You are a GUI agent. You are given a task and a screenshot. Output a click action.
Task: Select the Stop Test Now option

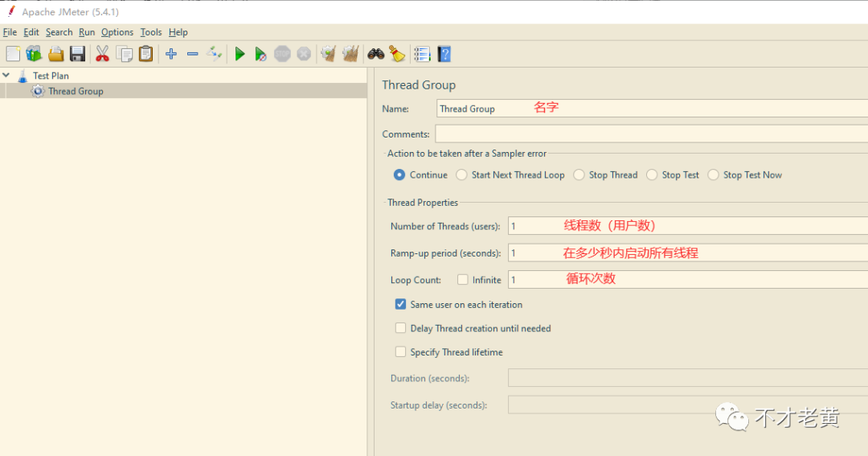point(713,175)
